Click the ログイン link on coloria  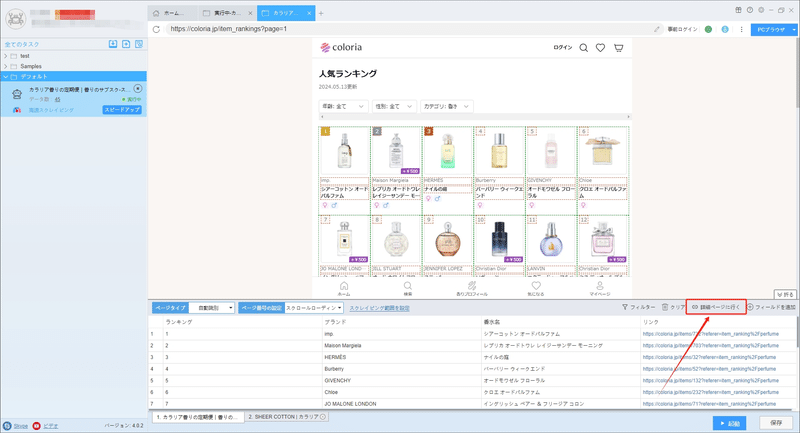pos(563,47)
